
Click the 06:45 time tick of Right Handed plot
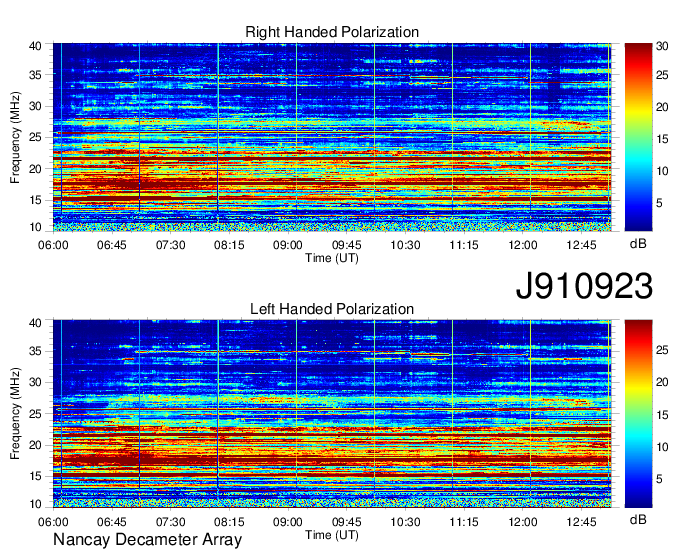pos(111,245)
